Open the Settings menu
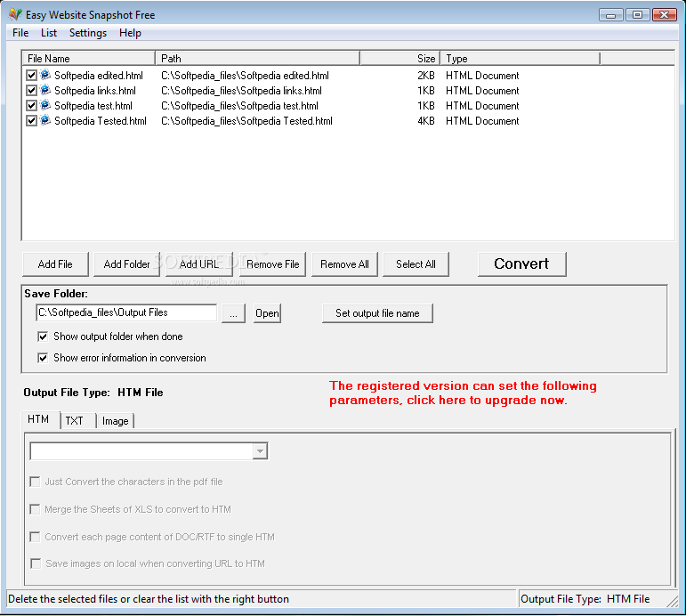The height and width of the screenshot is (616, 686). click(x=88, y=33)
